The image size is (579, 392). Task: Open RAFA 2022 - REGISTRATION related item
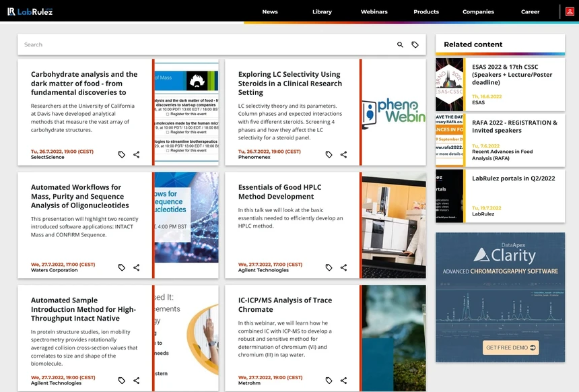(x=514, y=127)
